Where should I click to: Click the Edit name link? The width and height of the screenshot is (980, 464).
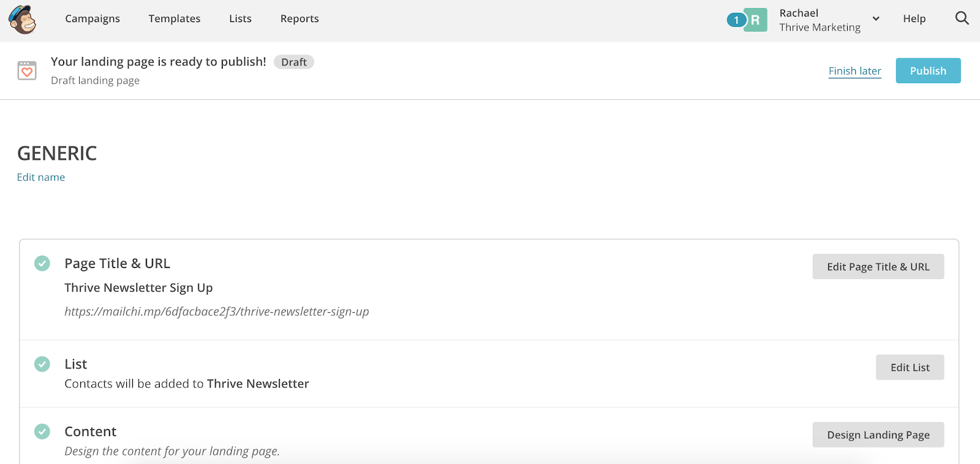pyautogui.click(x=41, y=177)
